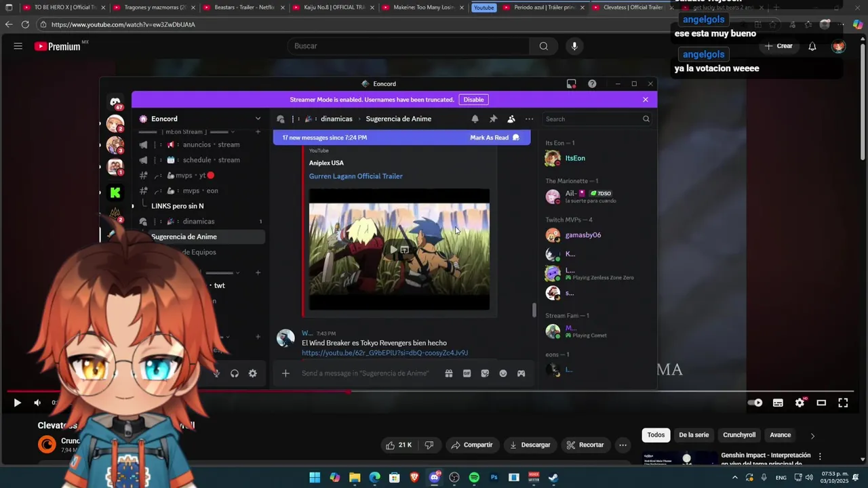This screenshot has height=488, width=868.
Task: Like the video with 21 K
Action: (399, 445)
